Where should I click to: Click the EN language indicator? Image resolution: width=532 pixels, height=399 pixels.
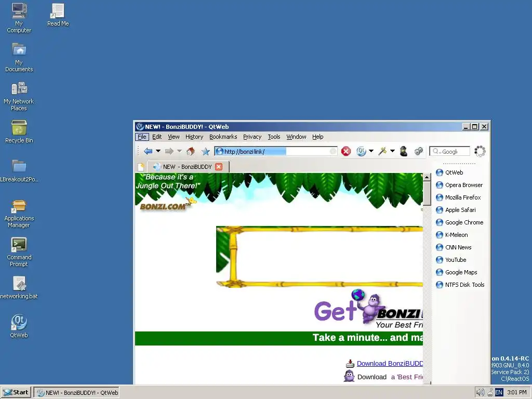pos(499,393)
